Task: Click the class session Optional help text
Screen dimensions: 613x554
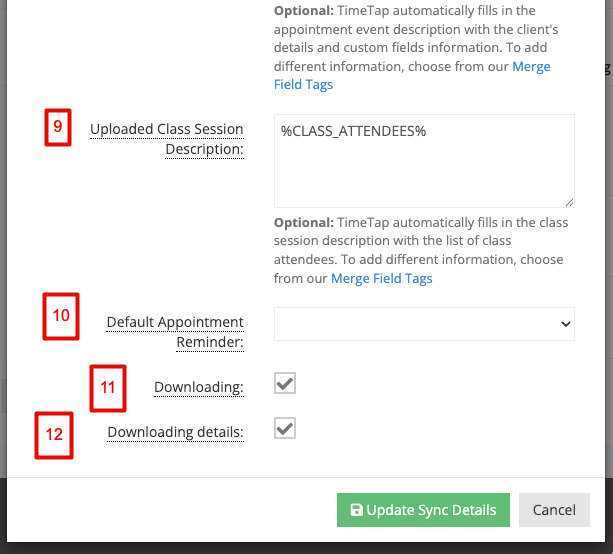Action: pyautogui.click(x=421, y=250)
